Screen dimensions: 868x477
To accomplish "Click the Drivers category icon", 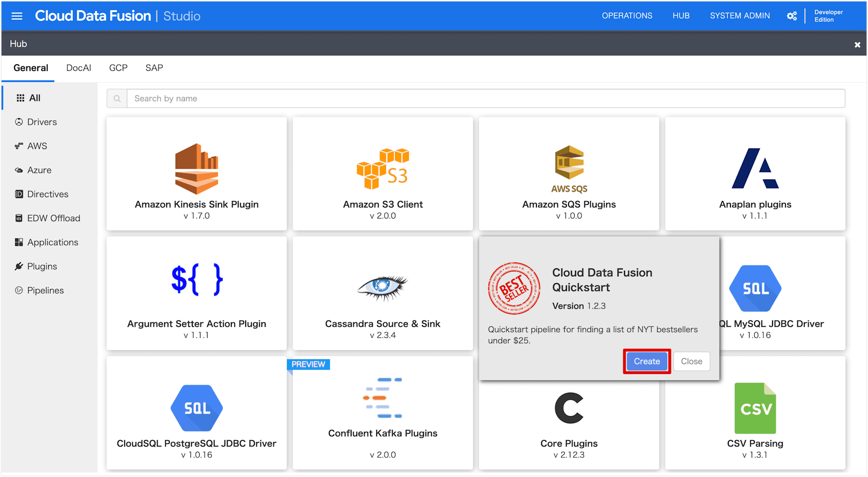I will tap(19, 122).
